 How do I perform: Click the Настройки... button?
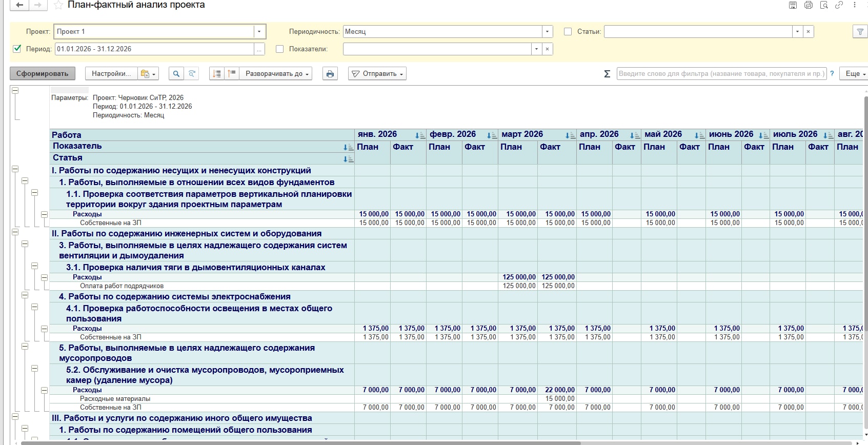coord(111,74)
